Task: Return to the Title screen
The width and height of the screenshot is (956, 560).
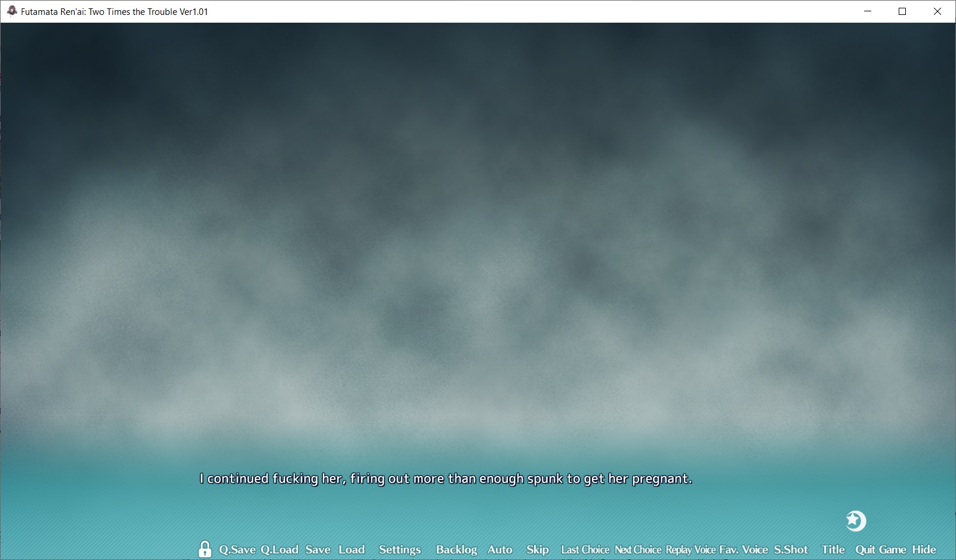Action: (833, 550)
